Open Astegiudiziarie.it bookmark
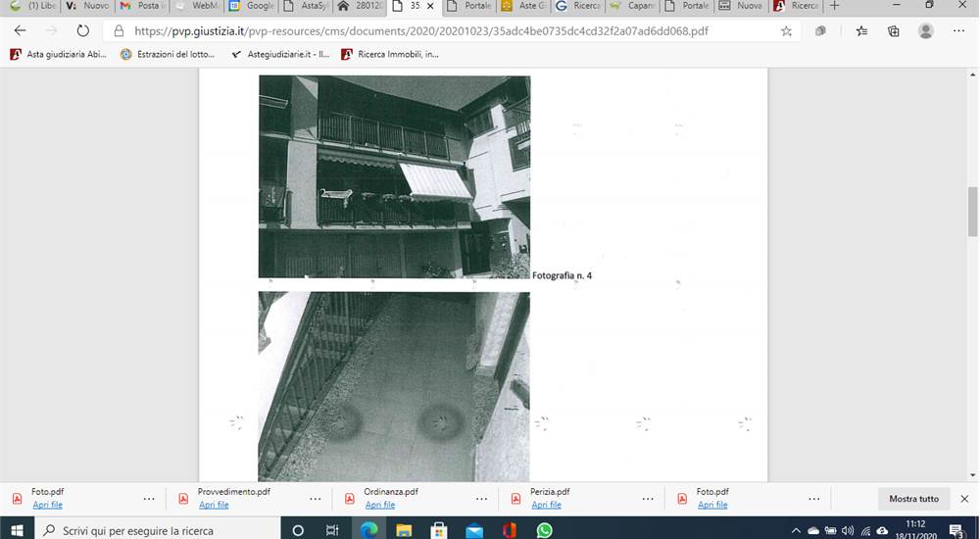 point(280,55)
